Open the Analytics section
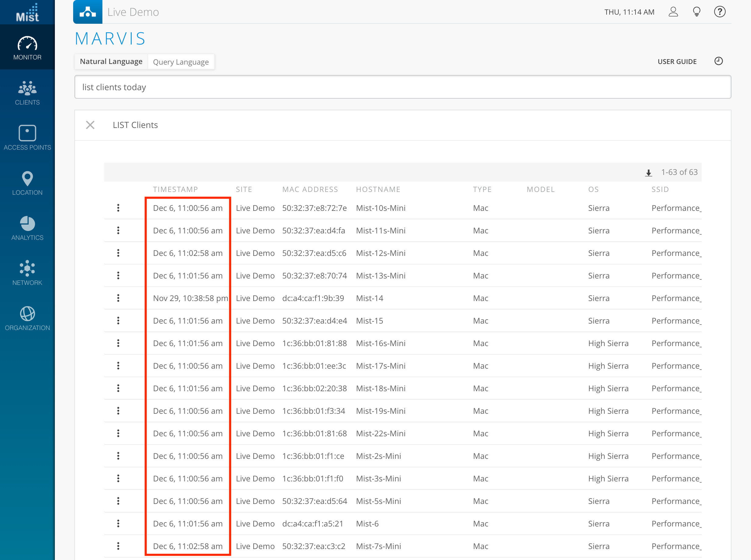Screen dimensions: 751x560 pos(27,229)
